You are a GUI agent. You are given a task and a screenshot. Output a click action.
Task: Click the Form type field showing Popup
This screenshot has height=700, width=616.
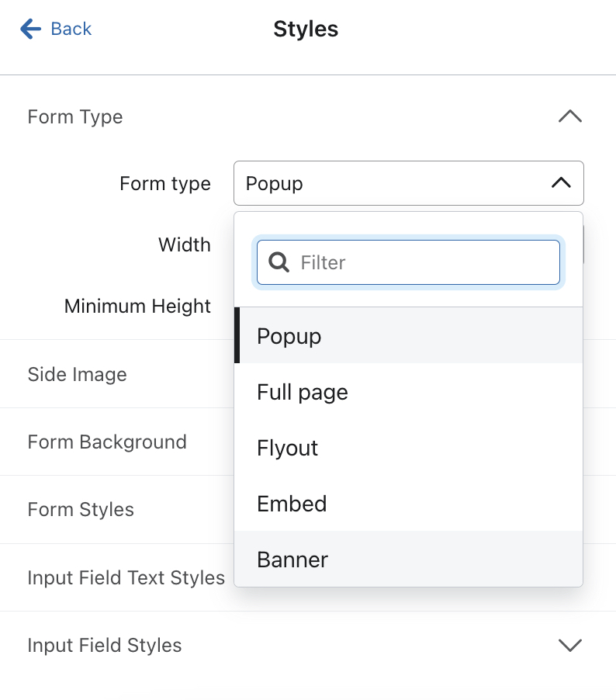[388, 183]
